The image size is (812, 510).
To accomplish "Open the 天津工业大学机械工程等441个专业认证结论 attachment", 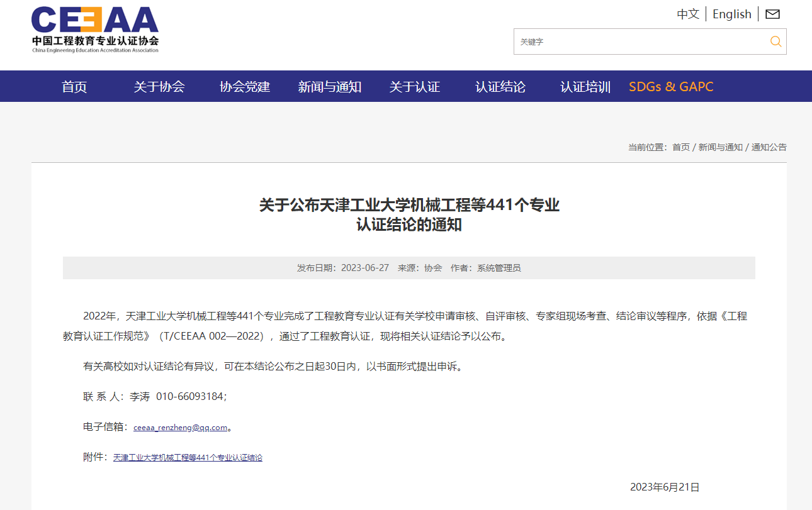I will [188, 458].
